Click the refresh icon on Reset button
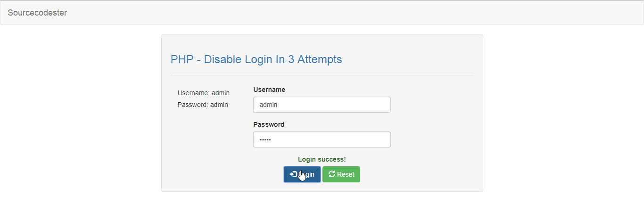Viewport: 644px width, 221px height. tap(332, 174)
